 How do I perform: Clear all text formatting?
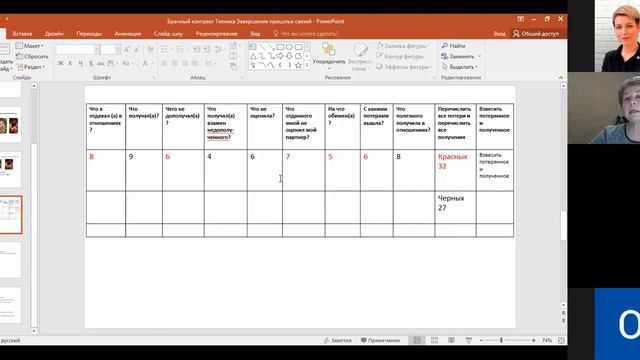151,49
